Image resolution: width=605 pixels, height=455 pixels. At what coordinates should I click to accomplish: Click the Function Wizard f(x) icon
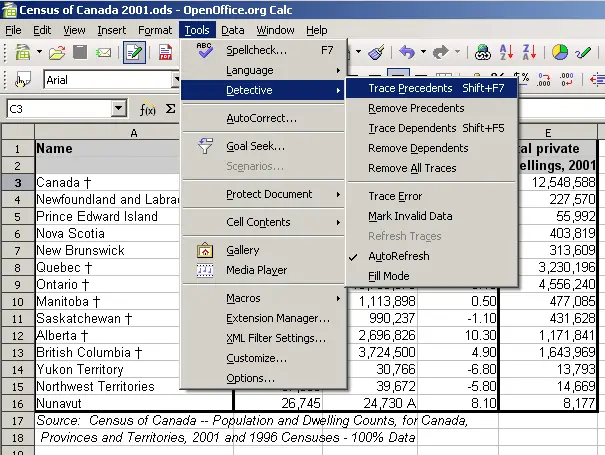coord(147,109)
